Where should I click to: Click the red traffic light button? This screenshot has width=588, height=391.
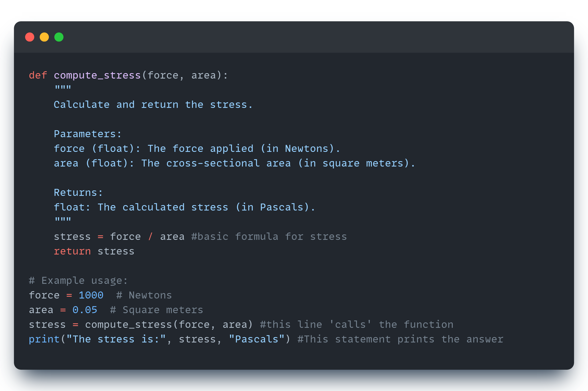tap(30, 37)
